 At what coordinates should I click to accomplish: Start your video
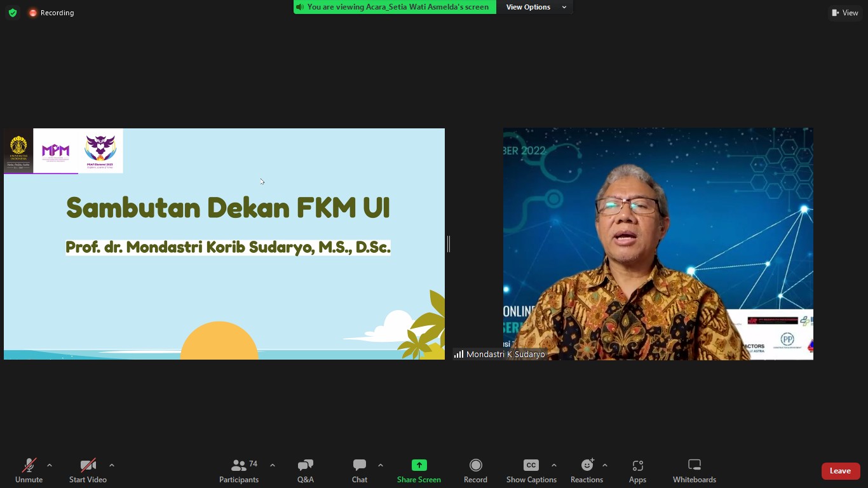coord(88,470)
